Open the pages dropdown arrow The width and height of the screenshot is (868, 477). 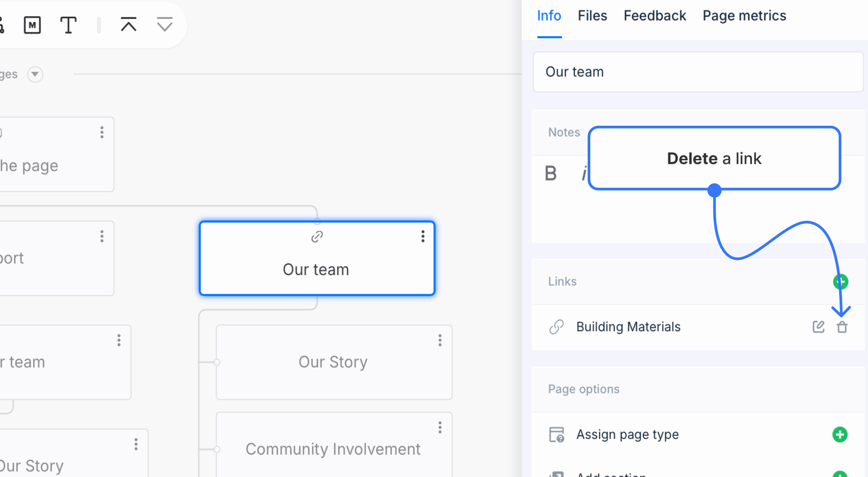35,74
